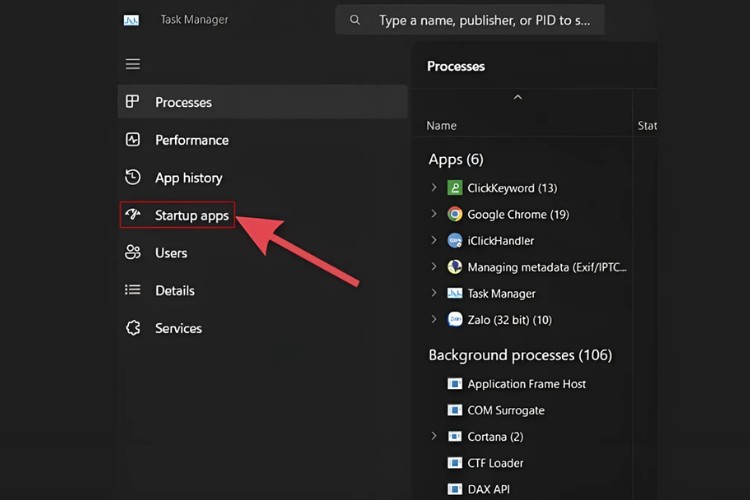Screen dimensions: 750x500
Task: Collapse the column header chevron above Name
Action: (x=517, y=98)
